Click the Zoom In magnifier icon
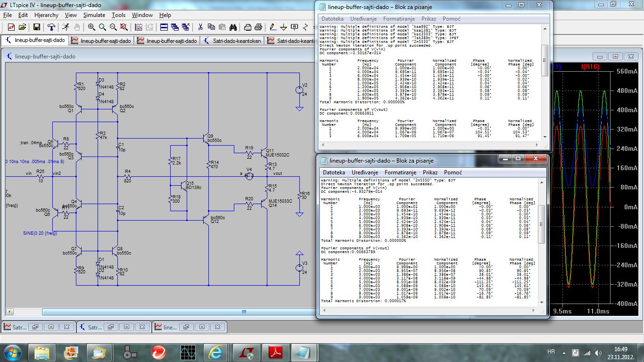 91,27
